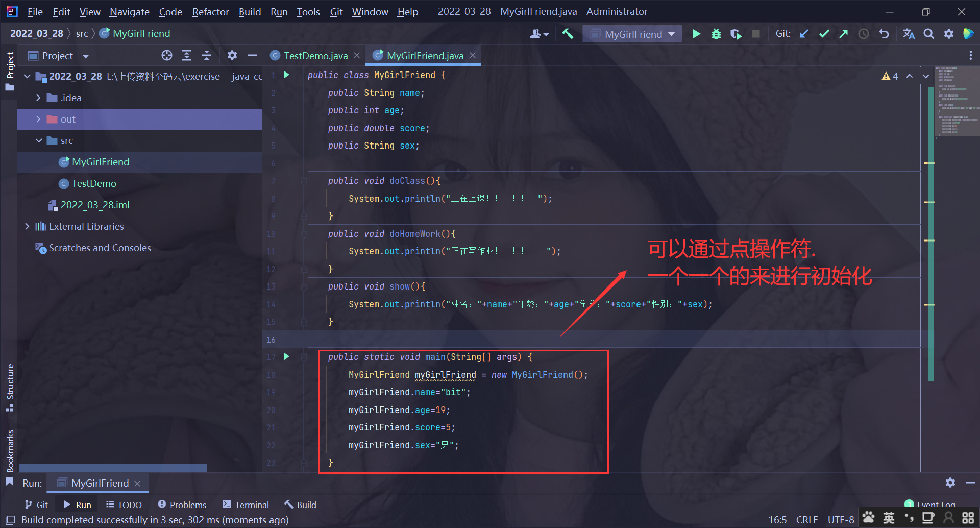Open Search Everywhere magnifier icon
980x528 pixels.
(929, 34)
